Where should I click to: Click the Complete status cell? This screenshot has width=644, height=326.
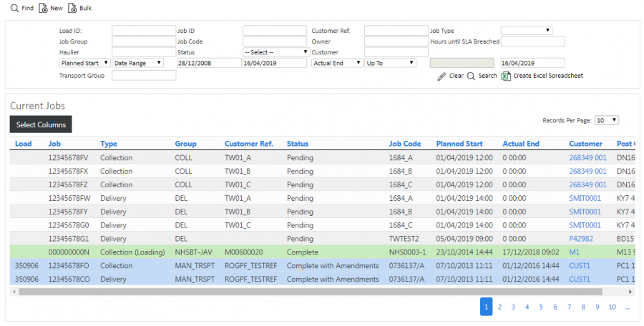(x=302, y=252)
